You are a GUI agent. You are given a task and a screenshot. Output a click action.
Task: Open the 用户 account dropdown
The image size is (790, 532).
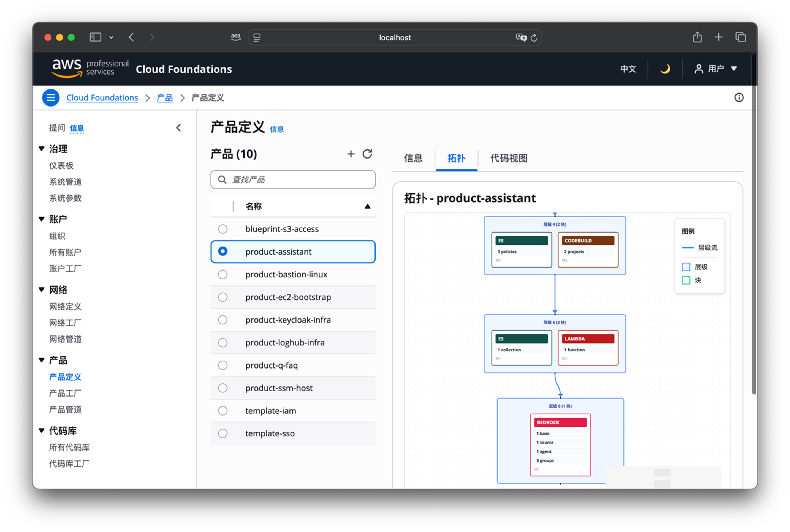point(716,69)
